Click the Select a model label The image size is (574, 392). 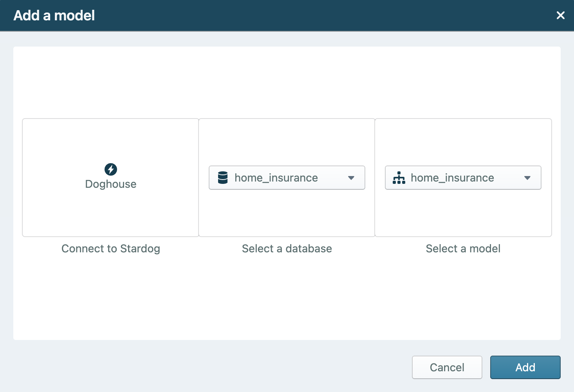(463, 249)
